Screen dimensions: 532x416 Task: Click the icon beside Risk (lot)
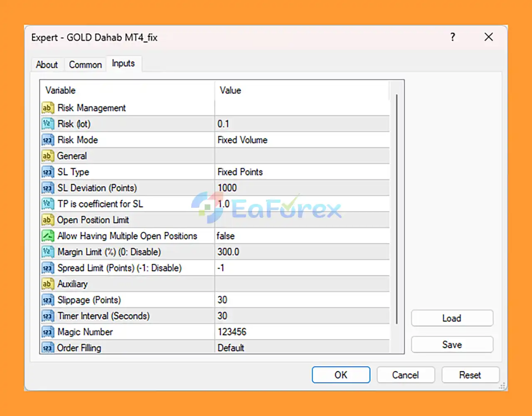(x=47, y=124)
